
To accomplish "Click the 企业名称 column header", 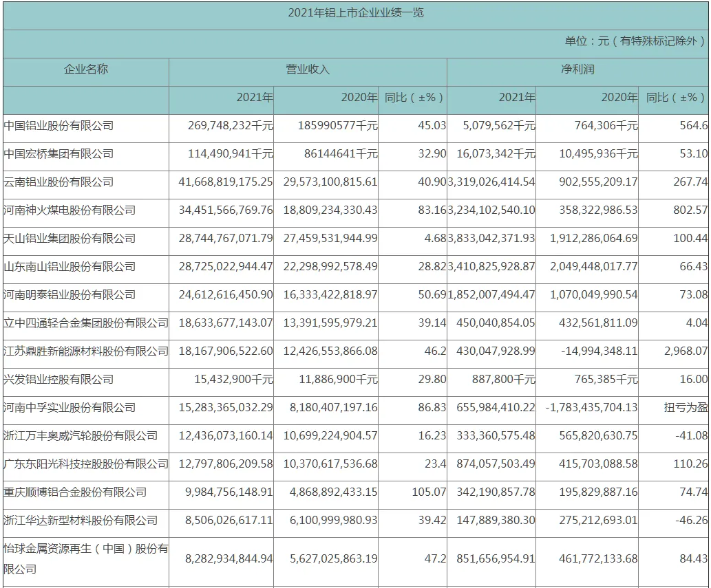I will 86,69.
